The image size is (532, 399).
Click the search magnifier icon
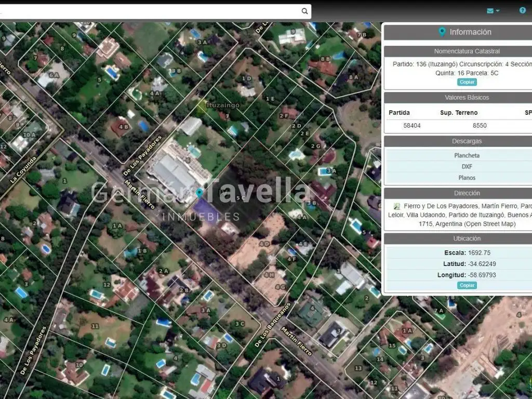[304, 11]
